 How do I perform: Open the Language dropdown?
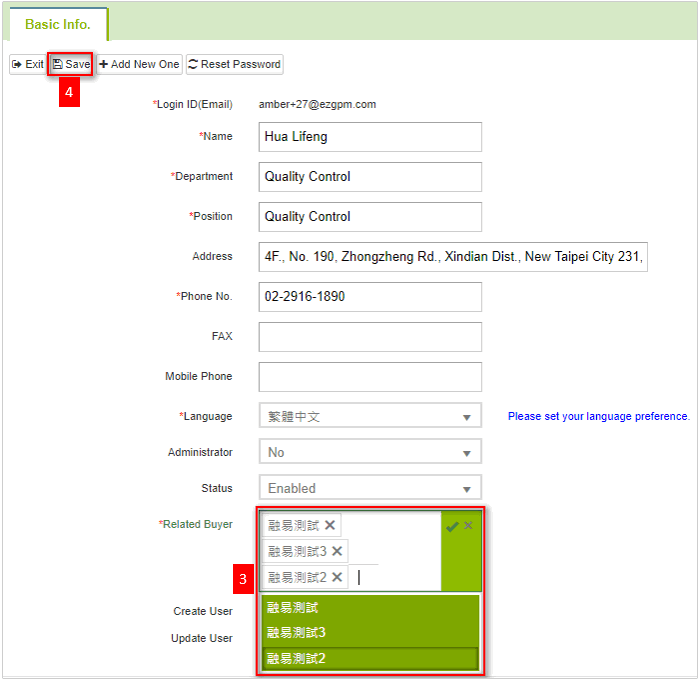coord(370,416)
